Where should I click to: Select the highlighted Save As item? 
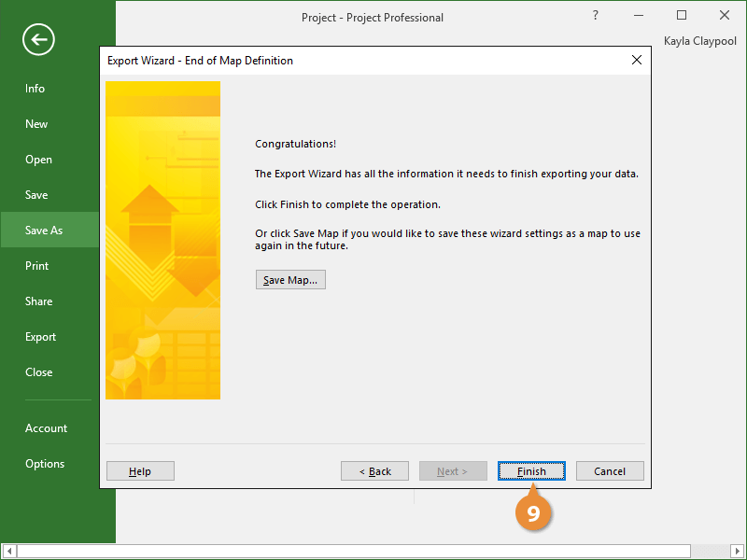tap(44, 231)
